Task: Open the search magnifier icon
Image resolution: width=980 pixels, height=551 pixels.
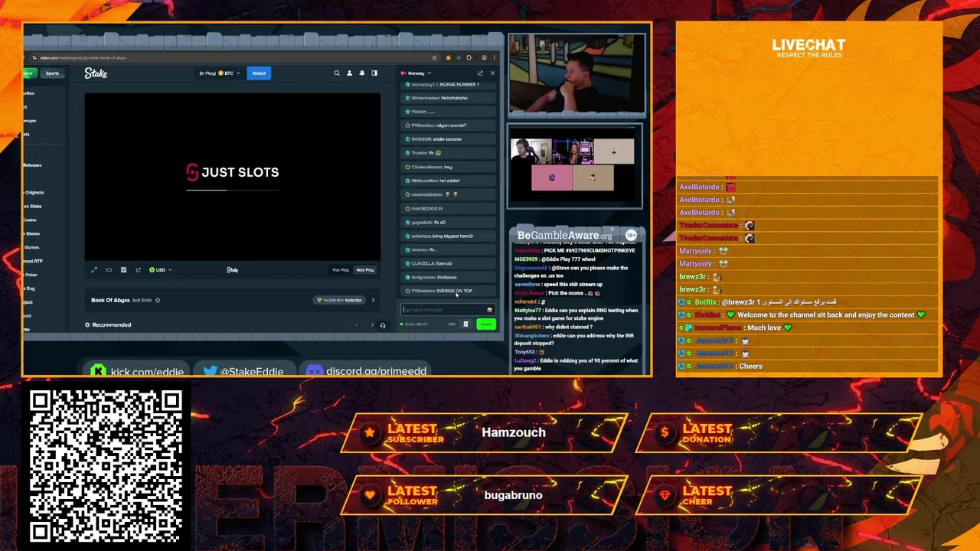Action: (x=336, y=73)
